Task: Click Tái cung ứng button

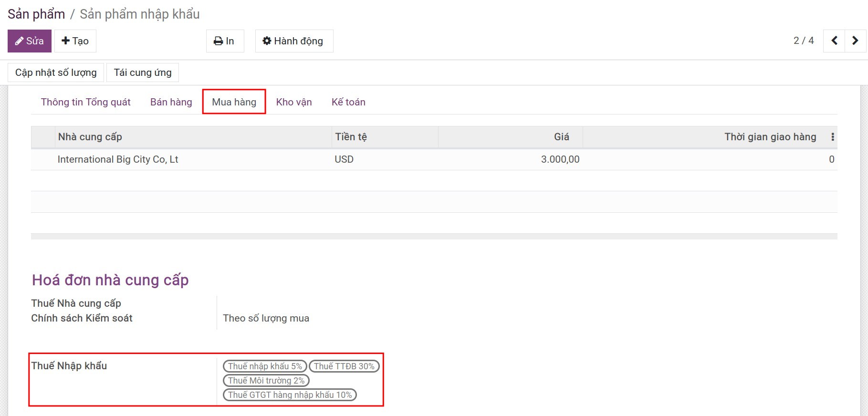Action: (143, 73)
